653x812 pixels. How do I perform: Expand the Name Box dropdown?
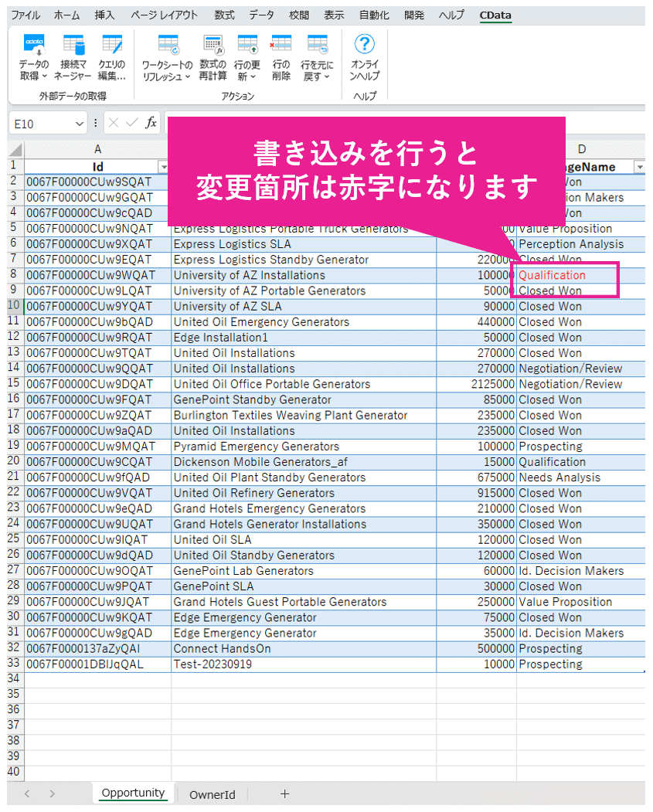point(80,124)
